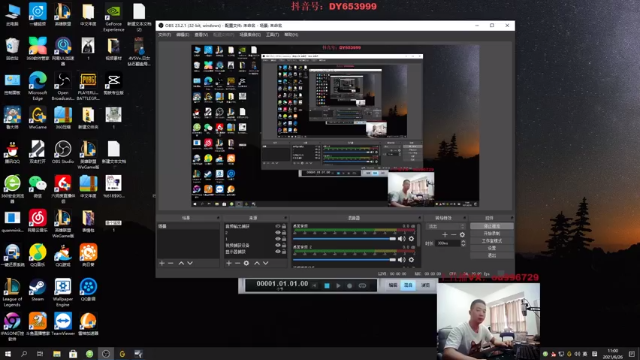Move the source up with the Sources panel up arrow
640x360 pixels.
pos(257,263)
